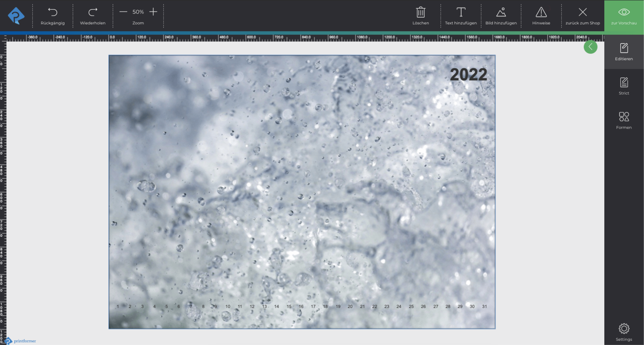This screenshot has height=345, width=644.
Task: Click the Rückgängig undo icon
Action: coord(53,12)
